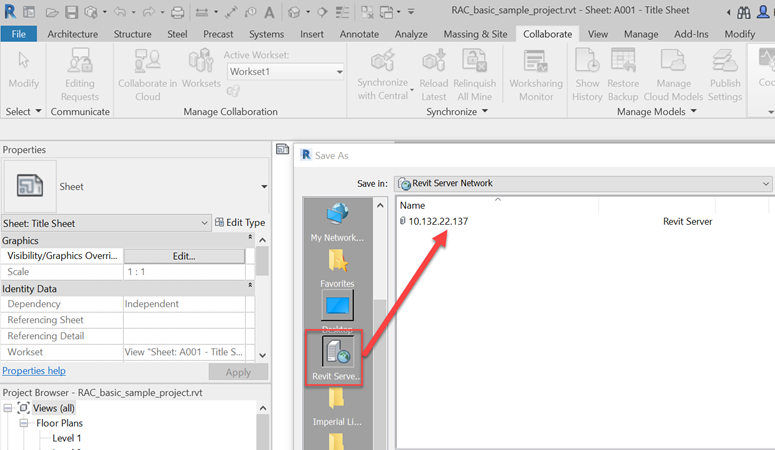Select the Aligned Dimension tool icon
The width and height of the screenshot is (775, 450).
[231, 12]
